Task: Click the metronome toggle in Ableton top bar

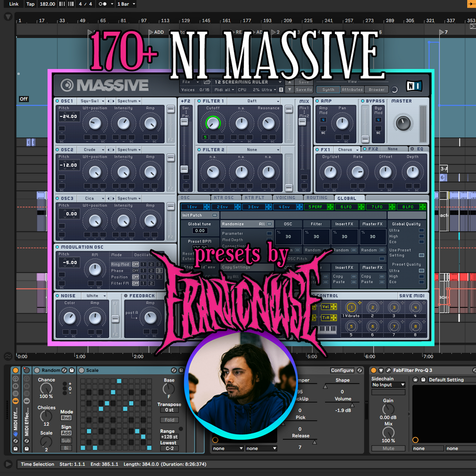Action: 103,4
